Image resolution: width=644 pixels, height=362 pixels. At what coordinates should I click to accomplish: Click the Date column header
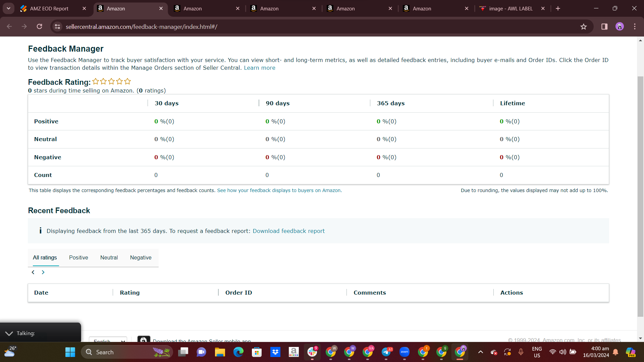(x=41, y=293)
